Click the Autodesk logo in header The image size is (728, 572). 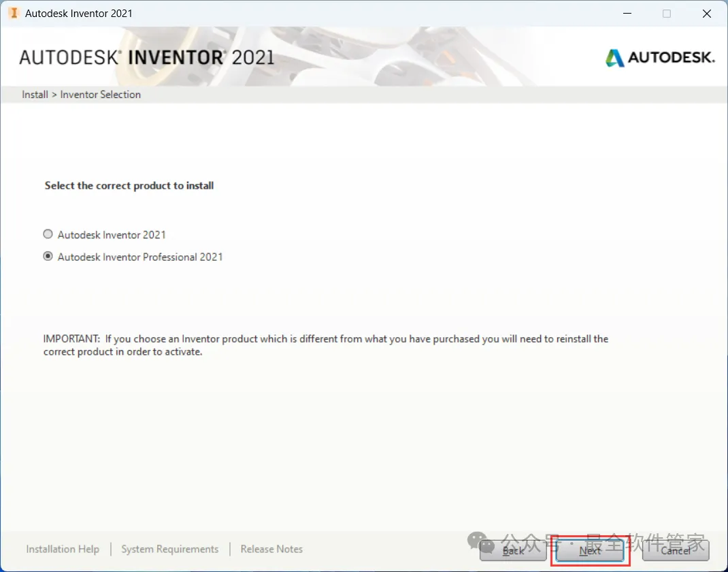tap(660, 58)
